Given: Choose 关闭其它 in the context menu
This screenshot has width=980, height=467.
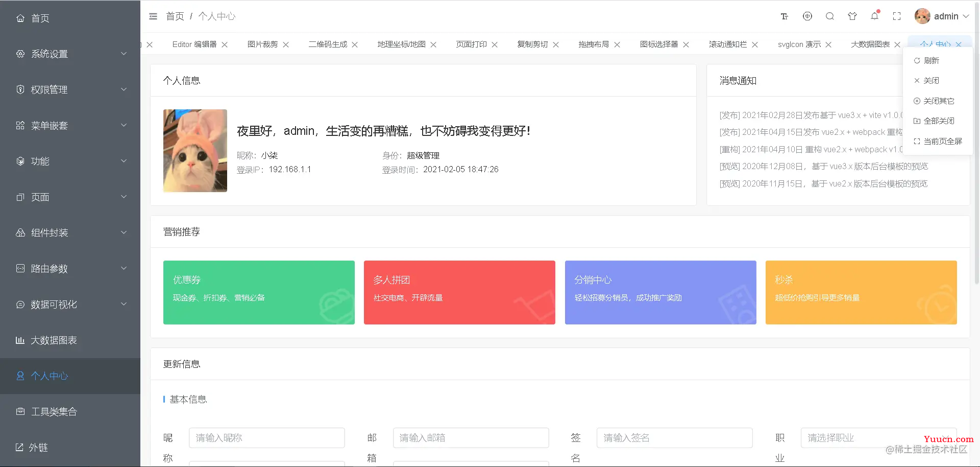Looking at the screenshot, I should pos(938,101).
